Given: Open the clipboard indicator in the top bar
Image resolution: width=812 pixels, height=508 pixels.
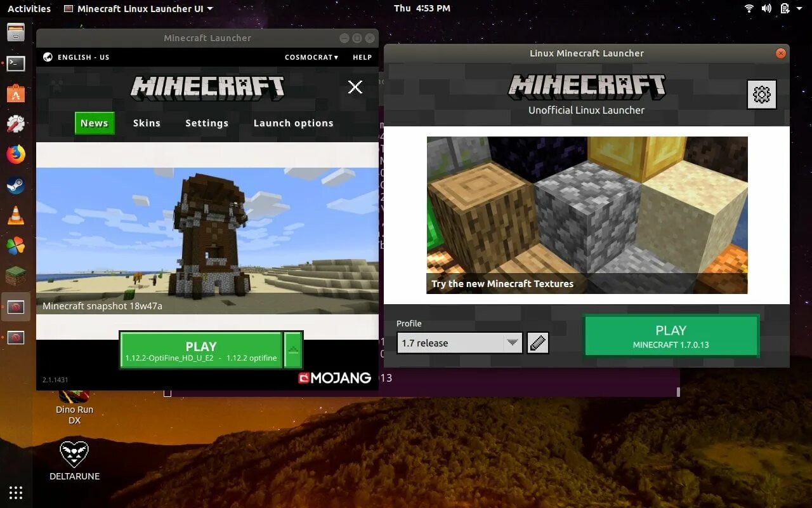Looking at the screenshot, I should click(x=784, y=8).
